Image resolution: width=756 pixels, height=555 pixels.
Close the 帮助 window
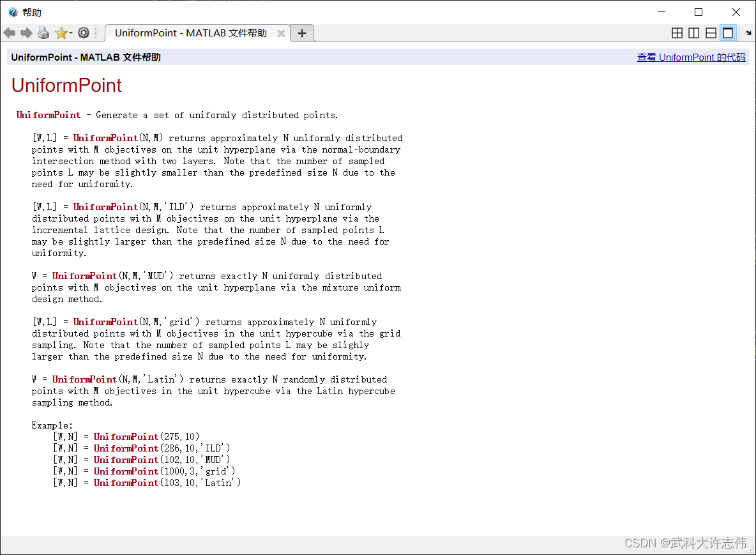[x=736, y=12]
